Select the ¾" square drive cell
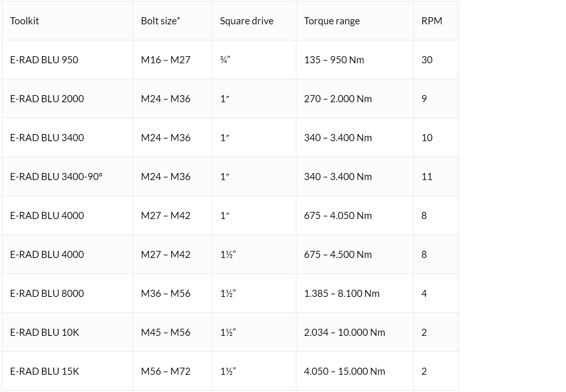566x392 pixels. coord(225,60)
